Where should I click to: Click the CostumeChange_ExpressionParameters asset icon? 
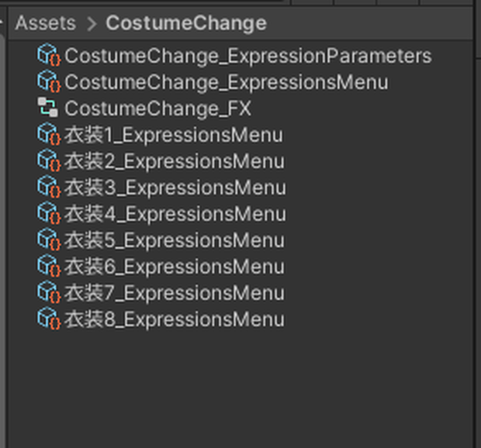[x=49, y=55]
